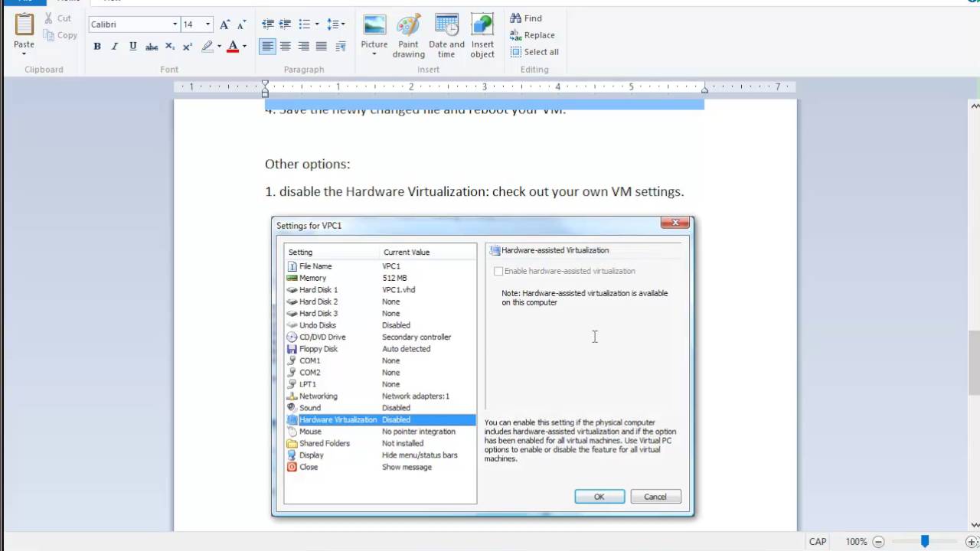Click the first line indent marker on ruler
The height and width of the screenshot is (551, 980).
[x=265, y=83]
